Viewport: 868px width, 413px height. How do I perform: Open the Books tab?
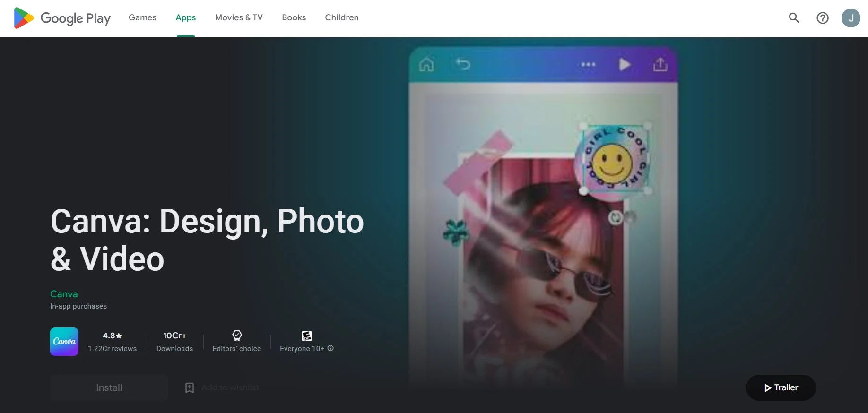tap(294, 17)
